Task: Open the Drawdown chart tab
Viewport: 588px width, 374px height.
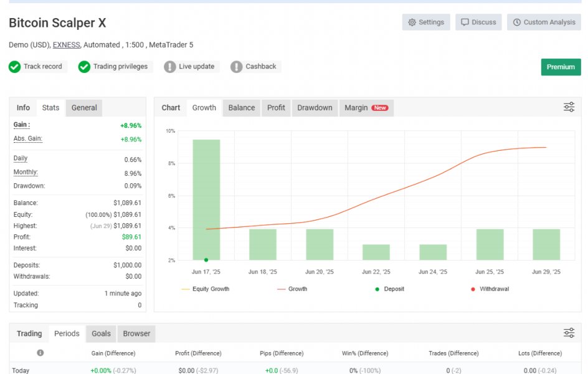Action: [315, 108]
